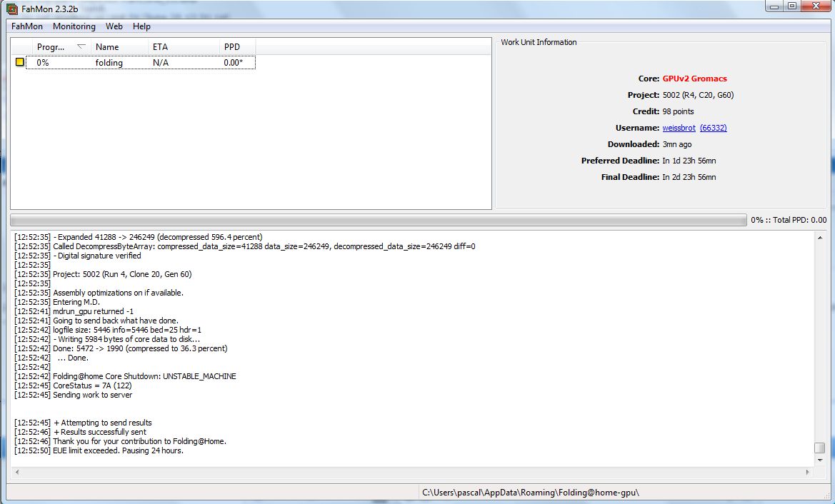Click the project 5002 (R4, C20, G60) value
The image size is (835, 504).
(x=698, y=95)
